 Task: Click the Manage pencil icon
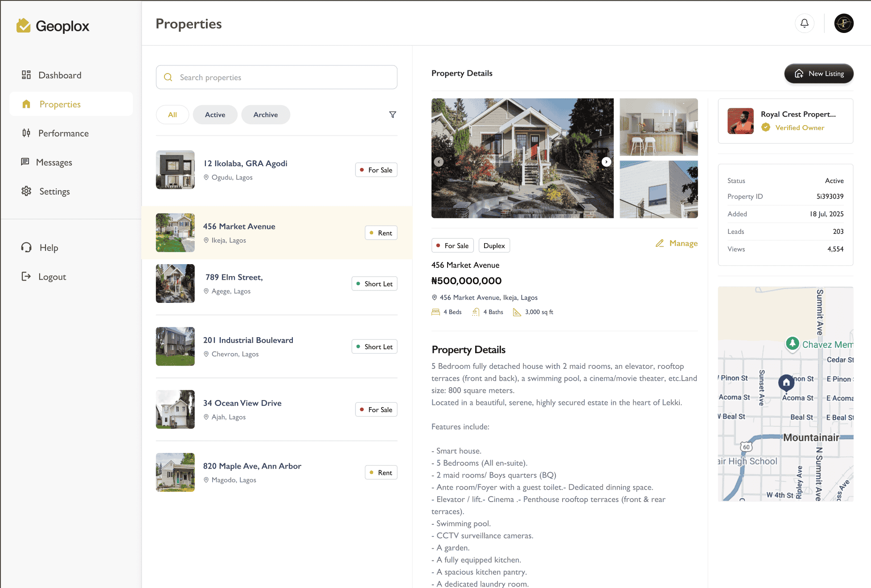pos(660,243)
